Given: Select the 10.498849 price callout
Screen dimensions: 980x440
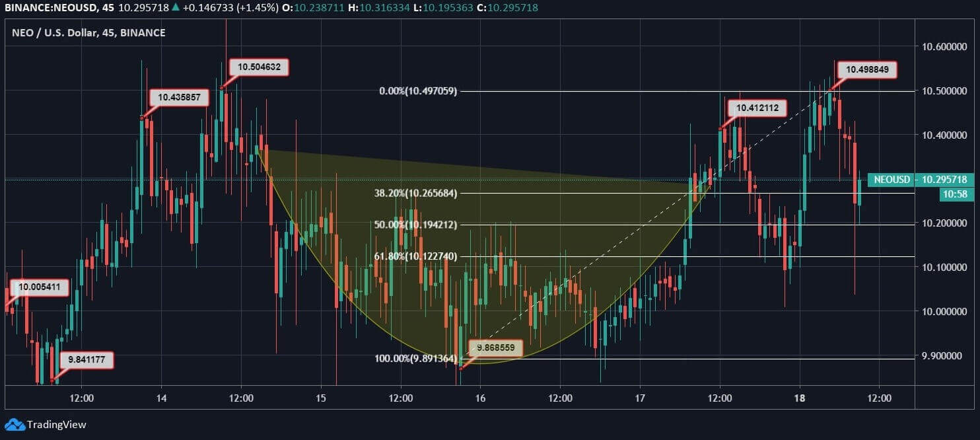Looking at the screenshot, I should (867, 69).
